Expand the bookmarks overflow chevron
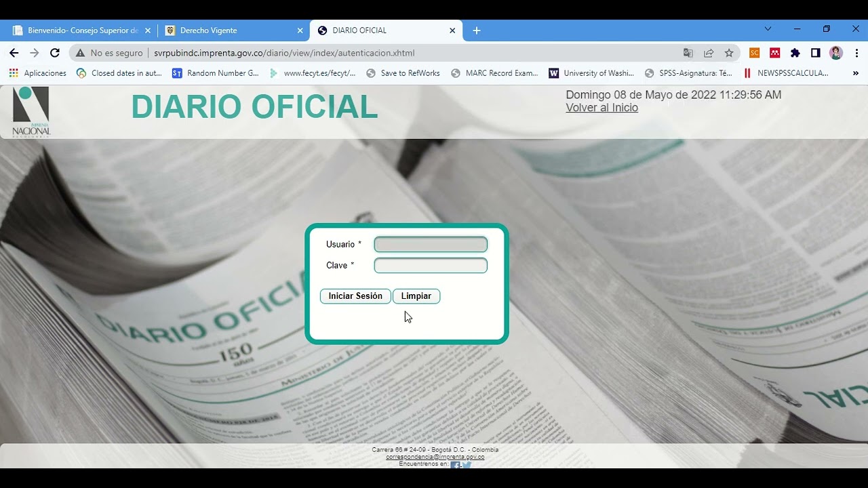The width and height of the screenshot is (868, 488). point(855,73)
